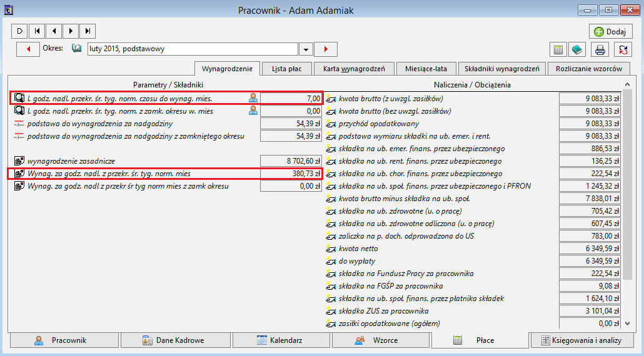Click the green books icon
Screen dimensions: 644x356
point(577,49)
